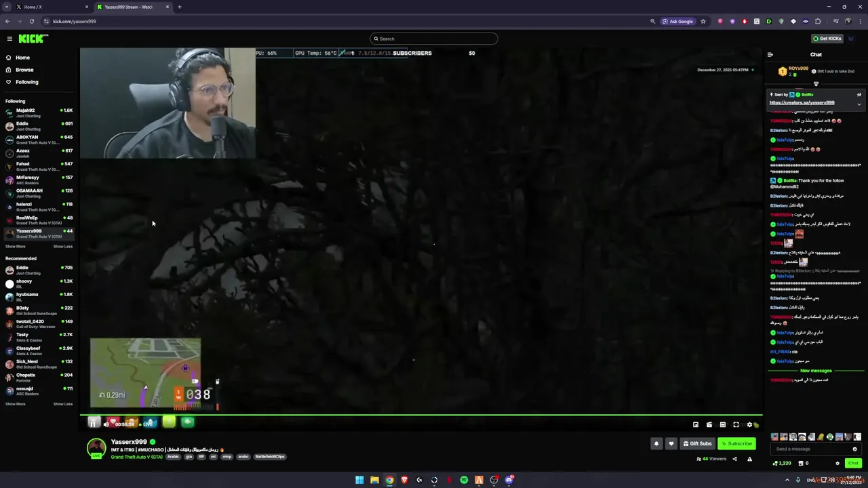868x488 pixels.
Task: Hide the pinned message
Action: click(x=859, y=95)
